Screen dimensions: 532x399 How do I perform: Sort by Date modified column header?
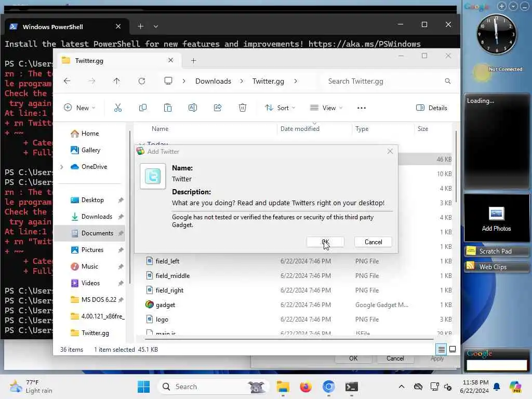(x=300, y=129)
